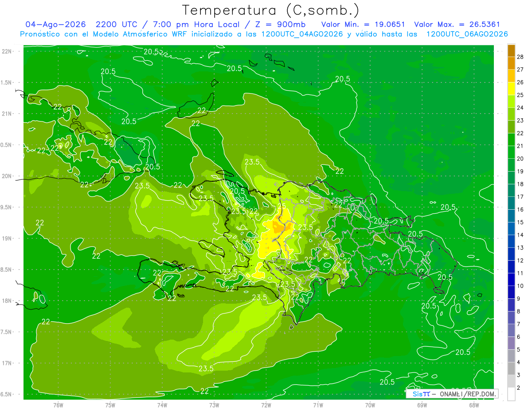
Task: Click the legend value label 19
Action: coord(520,171)
